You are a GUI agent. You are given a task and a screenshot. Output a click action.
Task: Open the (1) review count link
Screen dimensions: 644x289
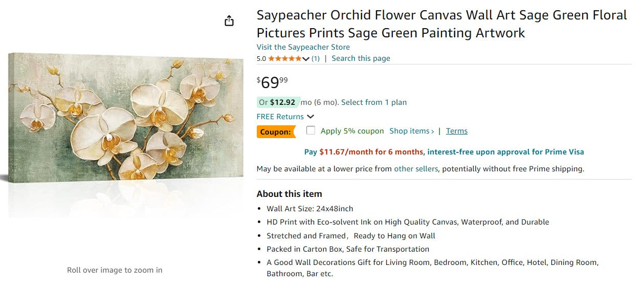(316, 59)
